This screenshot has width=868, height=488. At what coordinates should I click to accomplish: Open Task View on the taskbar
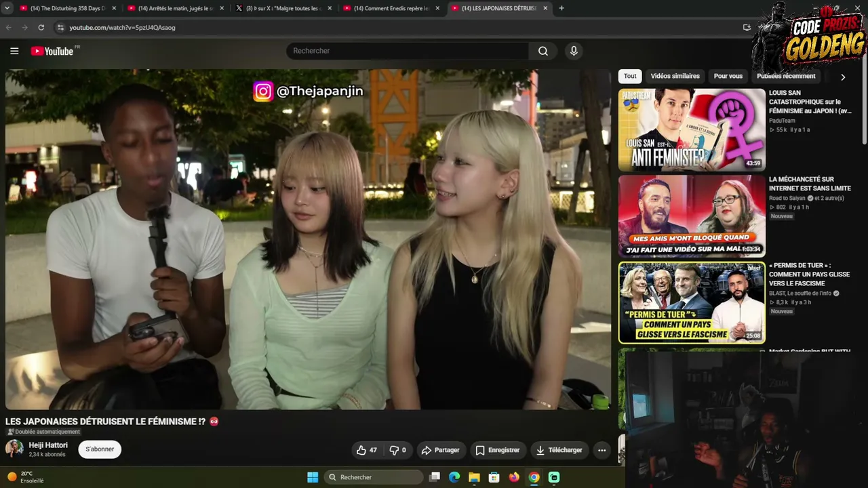[x=435, y=477]
